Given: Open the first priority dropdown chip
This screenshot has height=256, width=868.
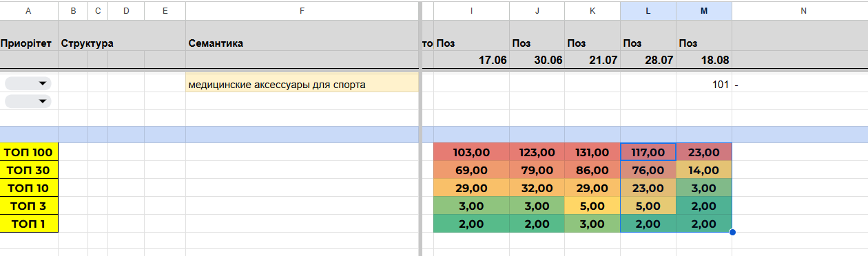Looking at the screenshot, I should pos(28,83).
